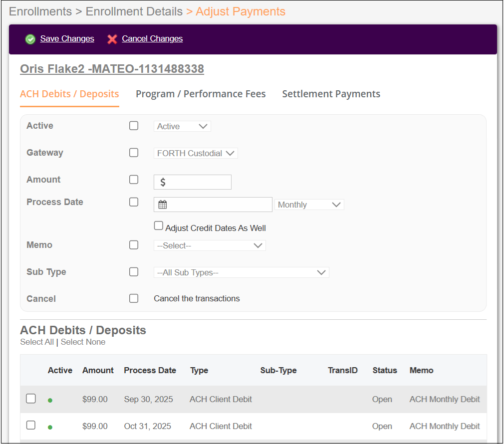This screenshot has width=504, height=444.
Task: Click Save Changes link
Action: click(67, 38)
